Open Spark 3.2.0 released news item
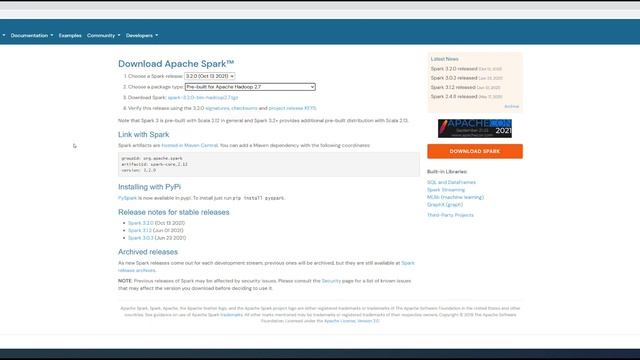 [x=454, y=69]
